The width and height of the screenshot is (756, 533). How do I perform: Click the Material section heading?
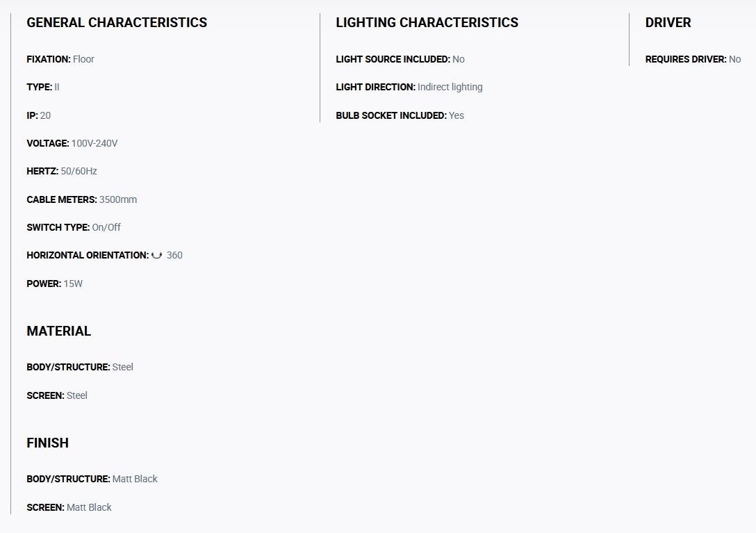coord(59,331)
